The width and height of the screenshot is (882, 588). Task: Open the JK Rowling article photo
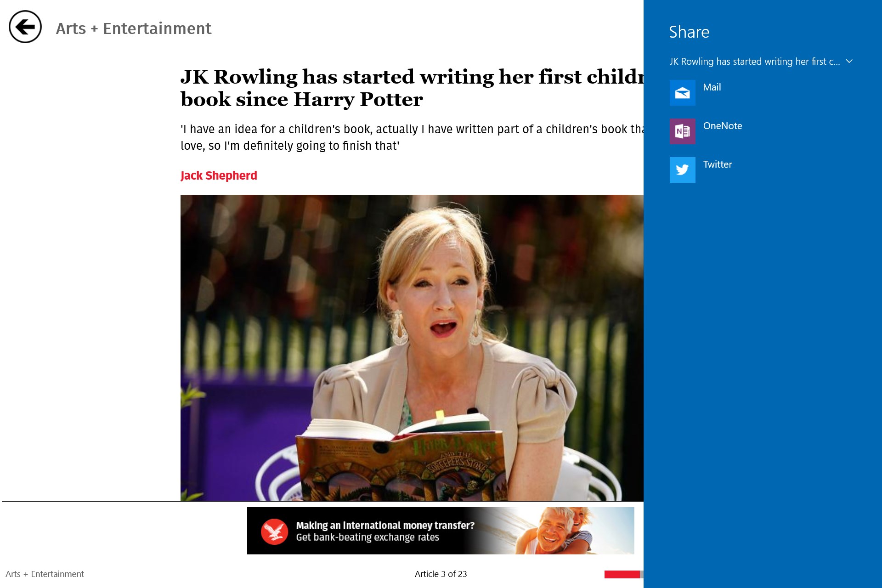coord(412,348)
